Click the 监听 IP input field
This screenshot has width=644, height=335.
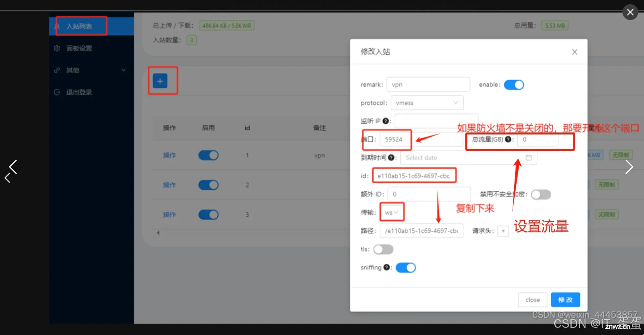point(436,121)
